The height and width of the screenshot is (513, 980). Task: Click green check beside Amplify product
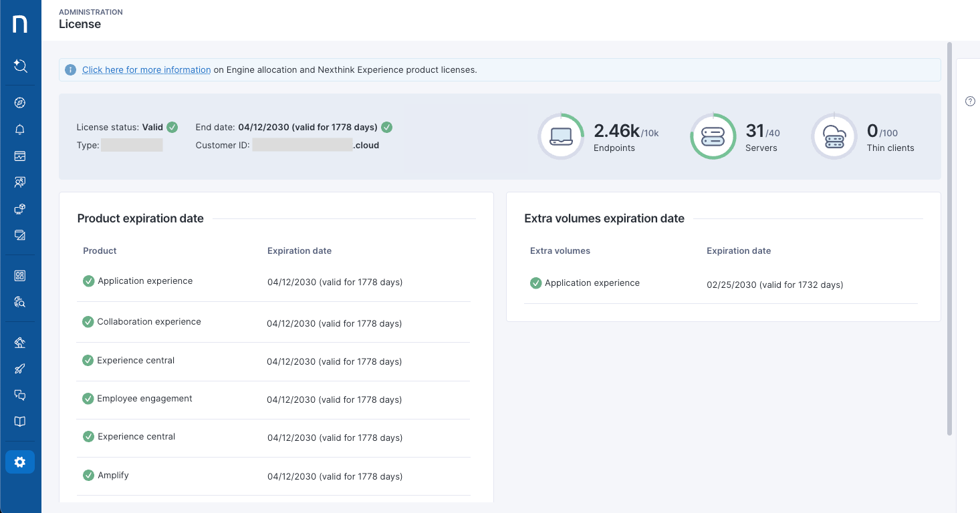click(88, 476)
